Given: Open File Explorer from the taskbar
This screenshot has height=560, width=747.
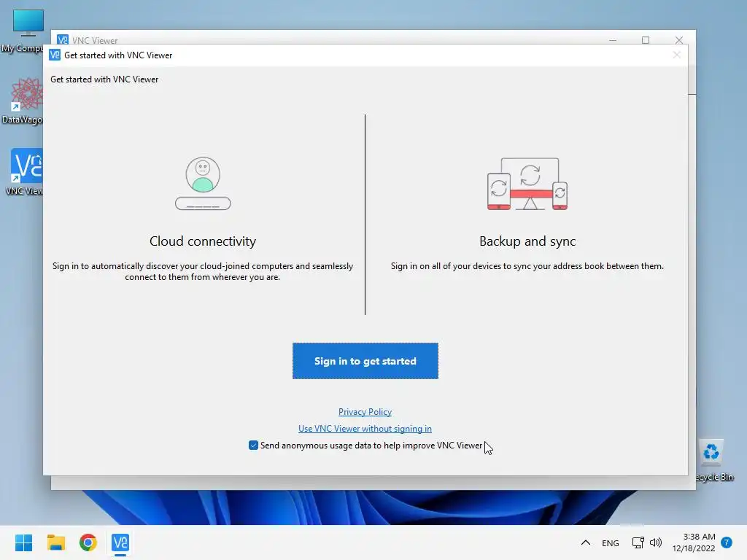Looking at the screenshot, I should 55,542.
